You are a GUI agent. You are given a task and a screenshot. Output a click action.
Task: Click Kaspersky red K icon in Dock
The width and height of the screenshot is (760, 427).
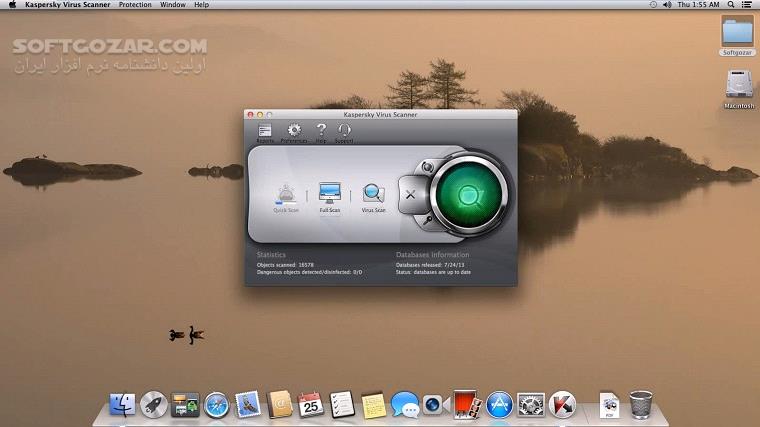click(562, 405)
